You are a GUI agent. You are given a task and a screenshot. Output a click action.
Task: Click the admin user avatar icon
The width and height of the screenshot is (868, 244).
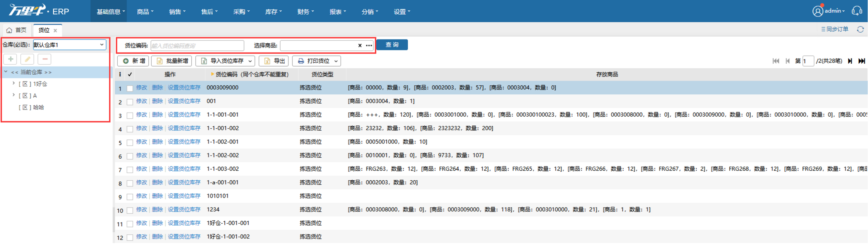pos(818,11)
